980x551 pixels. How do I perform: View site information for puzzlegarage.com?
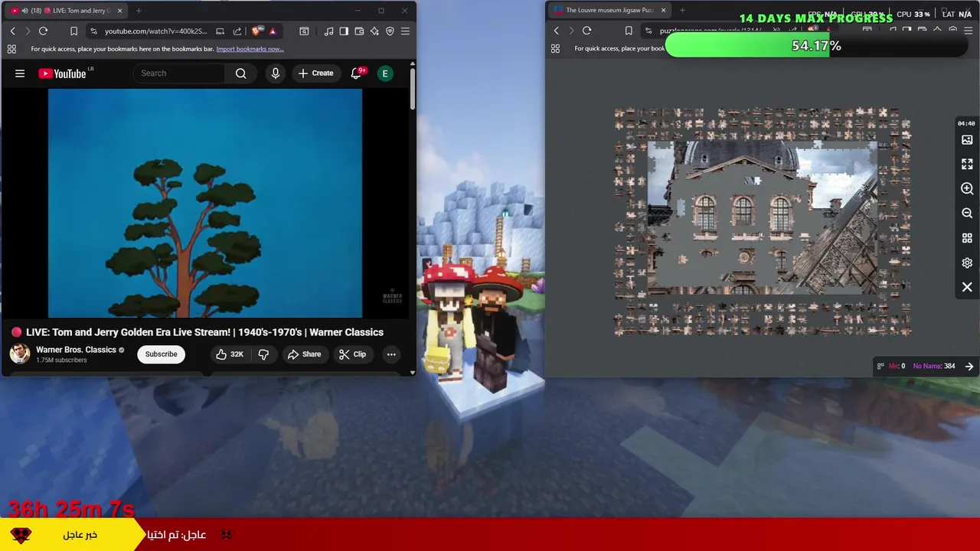click(x=648, y=31)
